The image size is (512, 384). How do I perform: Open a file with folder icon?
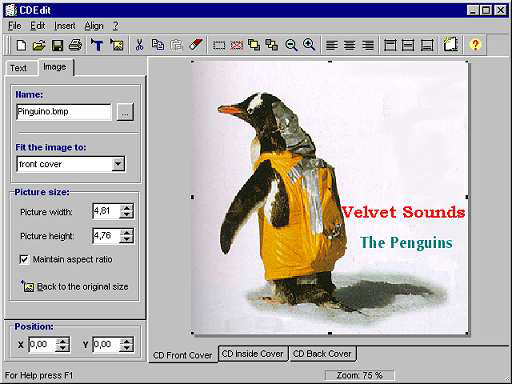coord(39,45)
